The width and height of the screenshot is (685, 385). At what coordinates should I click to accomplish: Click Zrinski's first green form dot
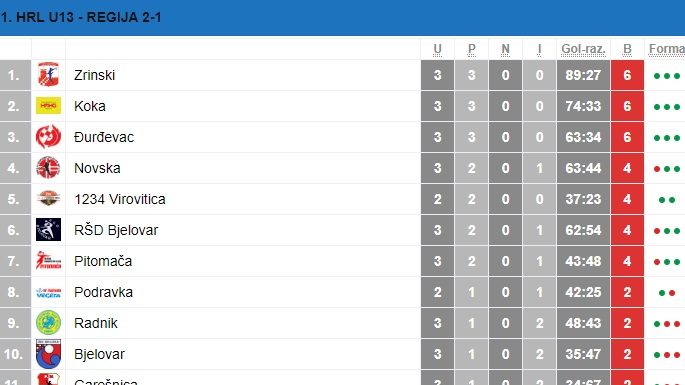tap(657, 76)
